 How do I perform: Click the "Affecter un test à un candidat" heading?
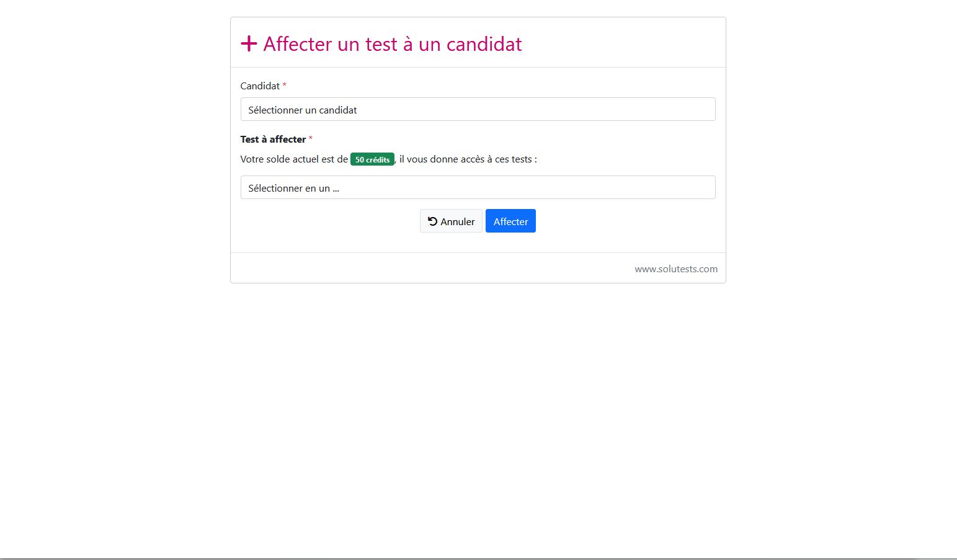pyautogui.click(x=393, y=44)
